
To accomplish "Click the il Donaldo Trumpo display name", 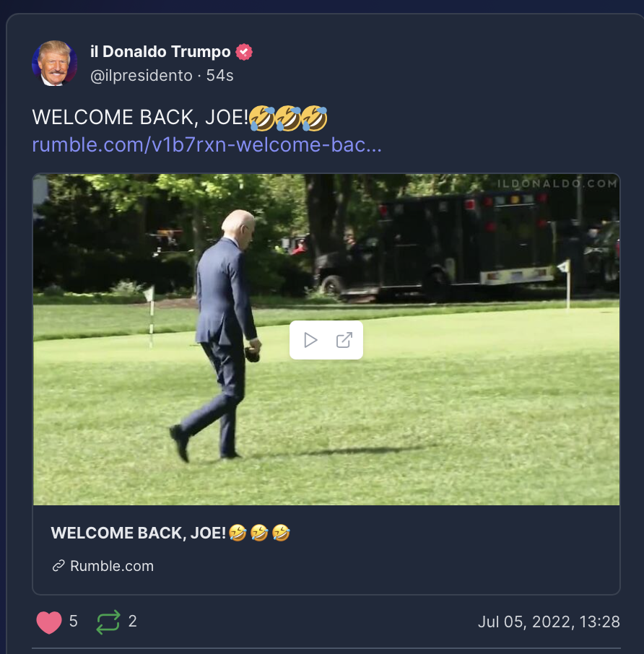I will point(160,52).
